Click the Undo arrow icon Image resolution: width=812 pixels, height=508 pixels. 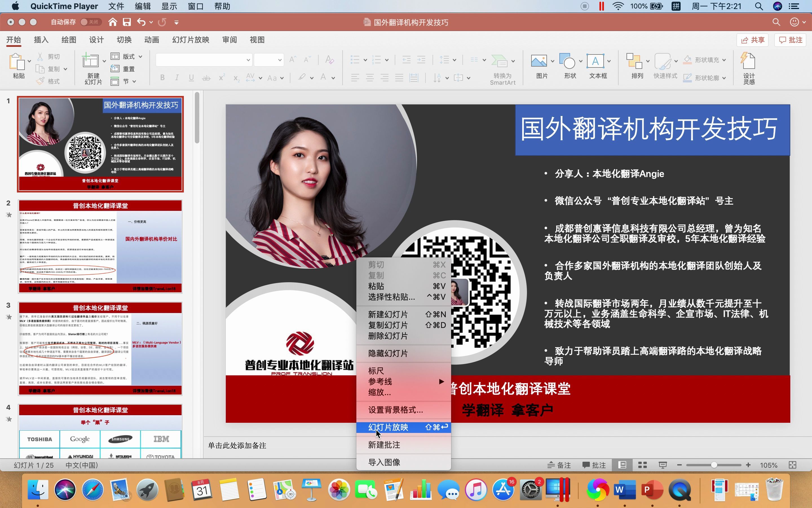(141, 22)
